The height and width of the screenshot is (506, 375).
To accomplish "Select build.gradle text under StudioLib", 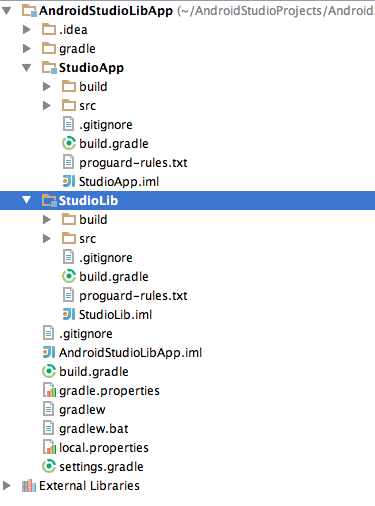I will point(114,277).
